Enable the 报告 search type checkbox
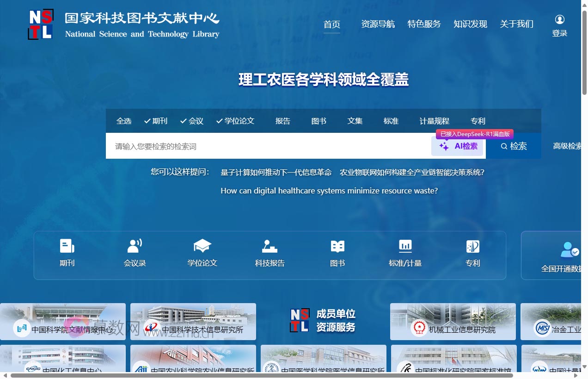 282,121
